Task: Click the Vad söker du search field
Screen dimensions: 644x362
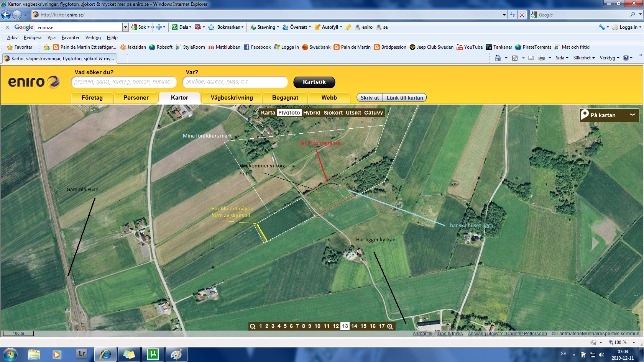Action: [123, 82]
